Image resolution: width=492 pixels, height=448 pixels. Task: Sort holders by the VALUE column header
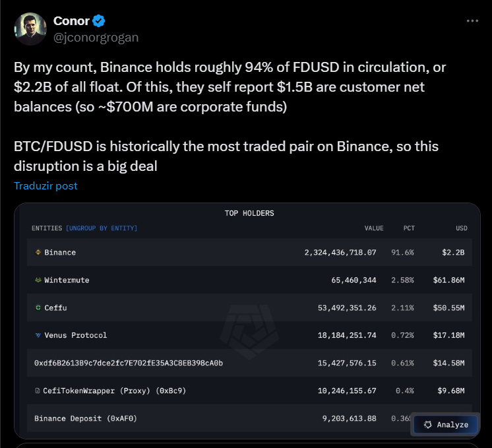click(374, 228)
